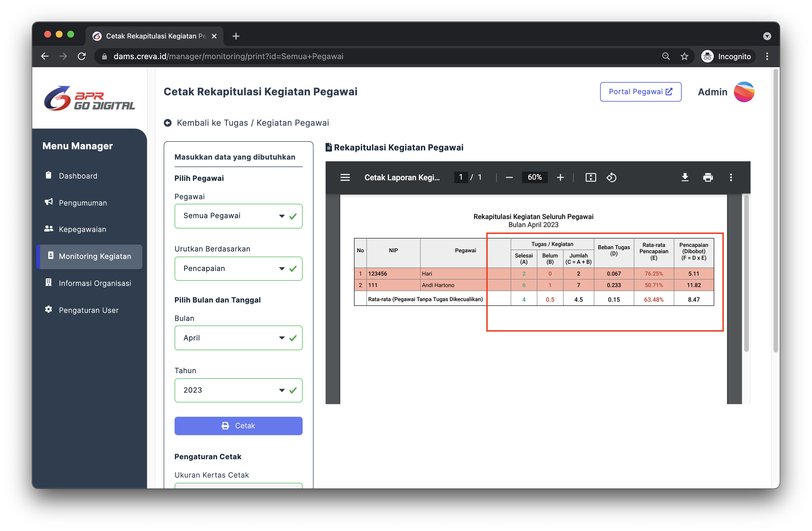This screenshot has width=812, height=531.
Task: Click the main page vertical scrollbar
Action: (x=776, y=210)
